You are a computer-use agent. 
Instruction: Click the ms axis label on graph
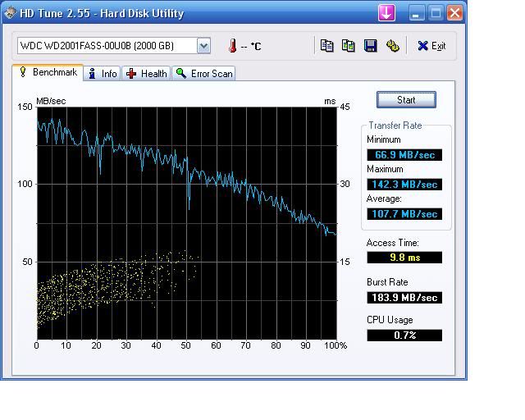tap(330, 101)
